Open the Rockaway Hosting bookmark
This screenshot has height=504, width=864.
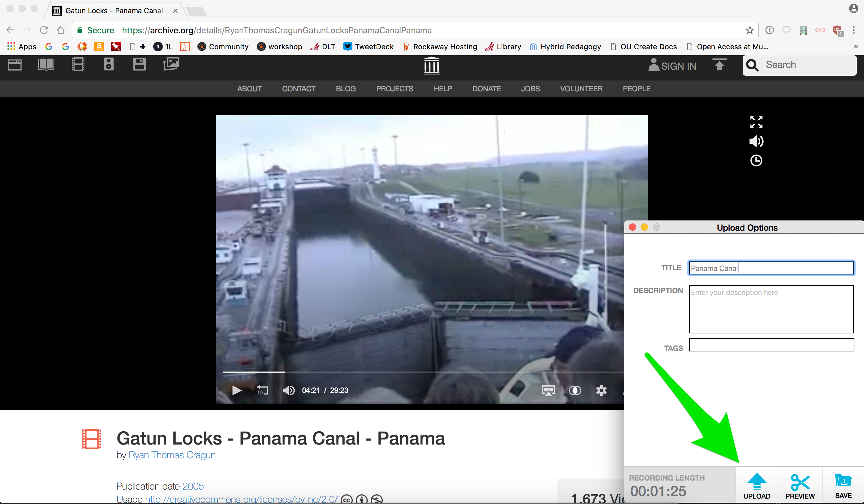tap(440, 47)
